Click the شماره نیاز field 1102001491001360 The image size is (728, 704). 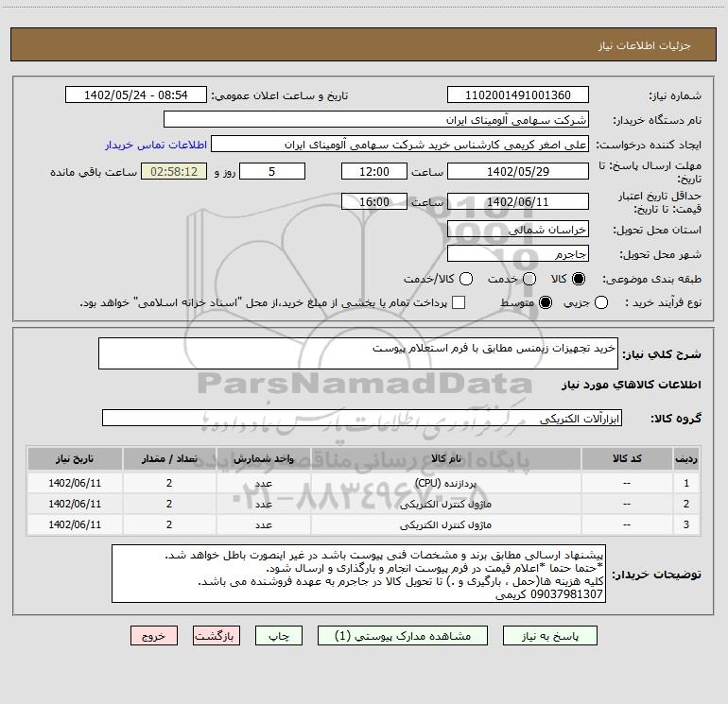[x=518, y=95]
